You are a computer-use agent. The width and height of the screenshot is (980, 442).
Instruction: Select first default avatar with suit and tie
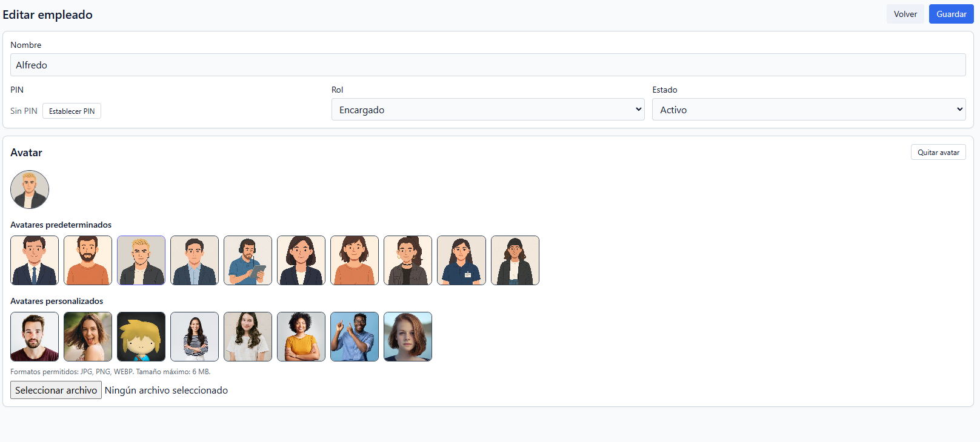tap(35, 260)
